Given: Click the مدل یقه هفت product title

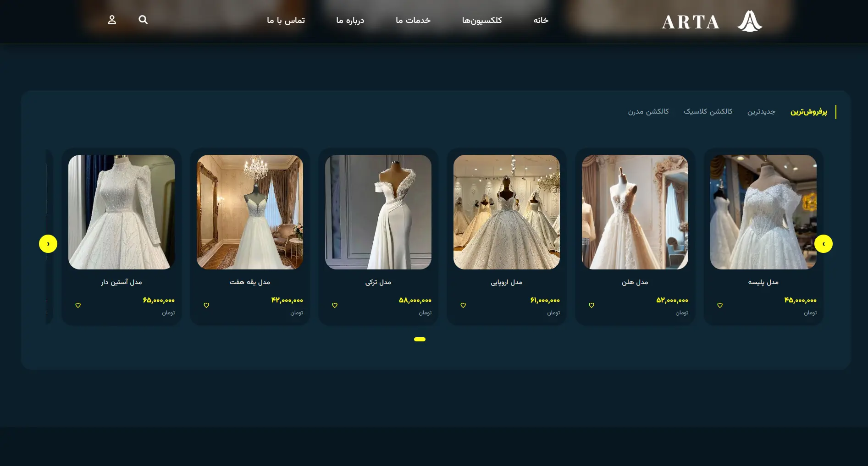Looking at the screenshot, I should point(250,282).
